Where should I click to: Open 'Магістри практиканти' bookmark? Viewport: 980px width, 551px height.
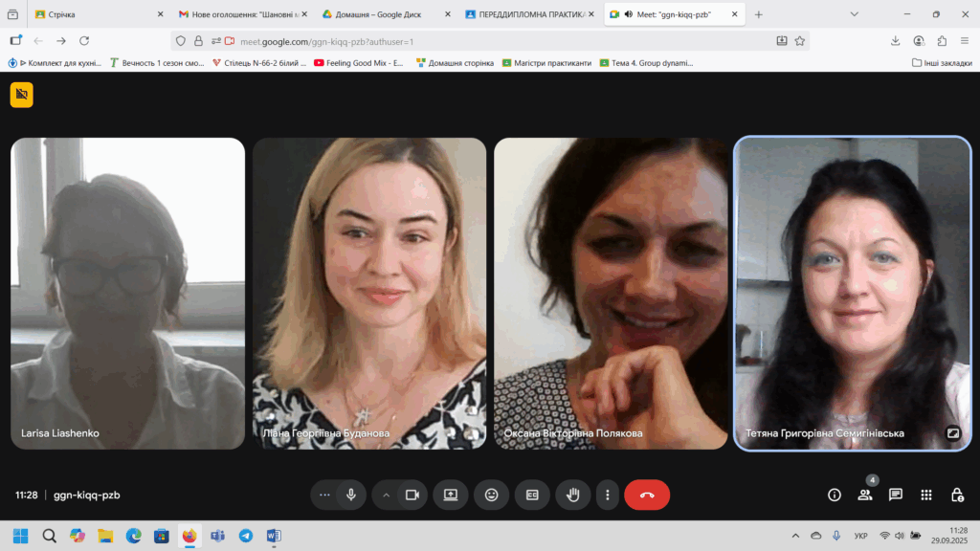coord(546,63)
